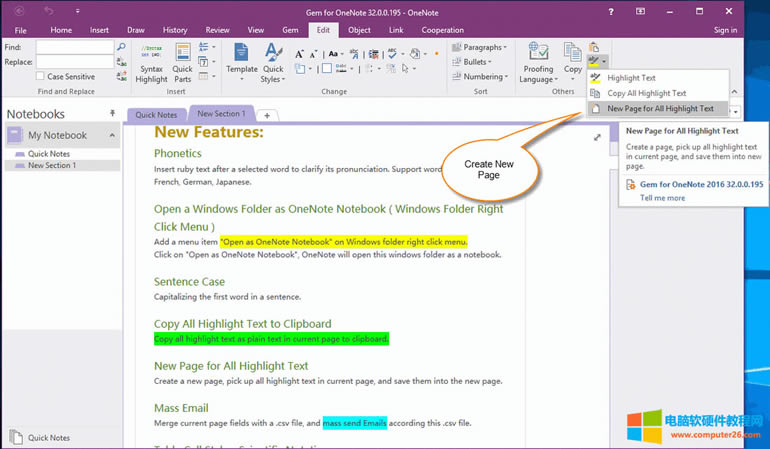This screenshot has height=449, width=770.
Task: Choose Copy All Highlight Text menu item
Action: pyautogui.click(x=646, y=93)
